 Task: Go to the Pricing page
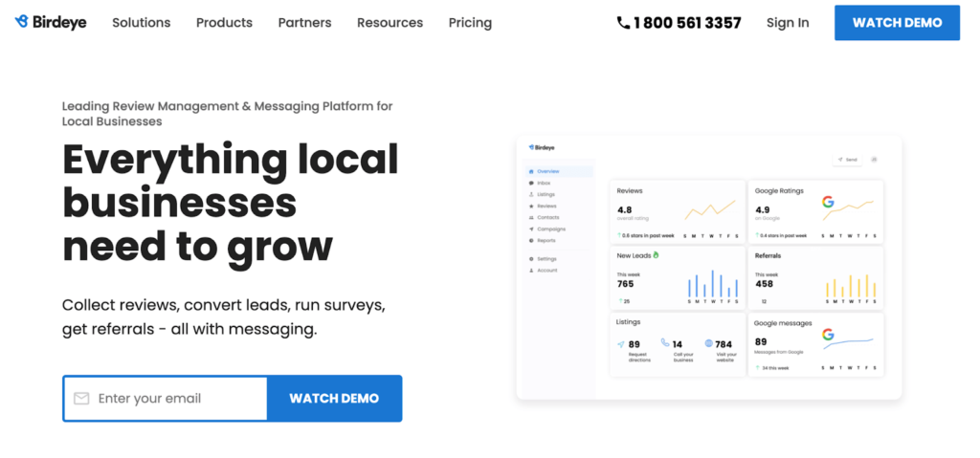470,23
